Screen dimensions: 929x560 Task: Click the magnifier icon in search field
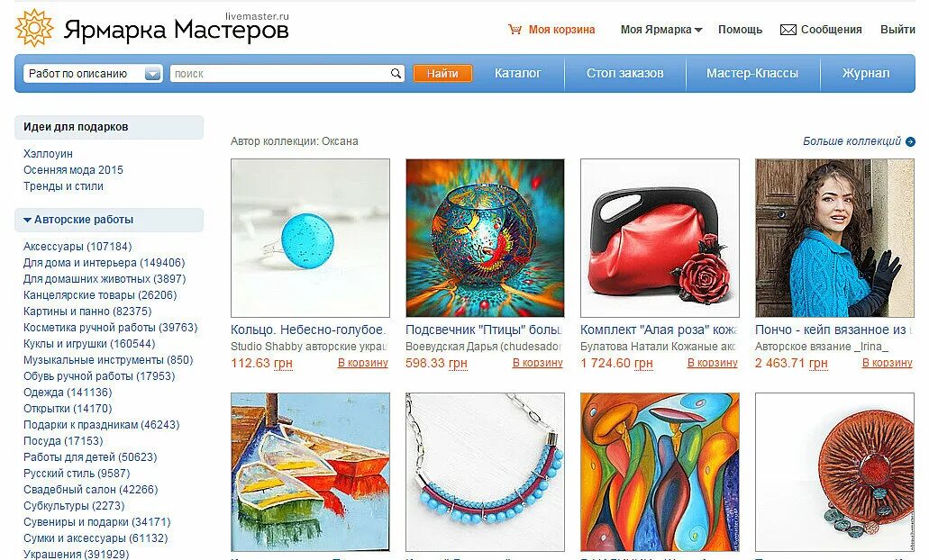click(396, 74)
